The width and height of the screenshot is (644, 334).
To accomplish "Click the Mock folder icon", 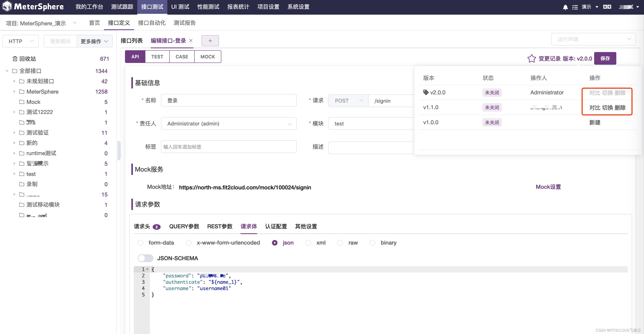I will 22,102.
